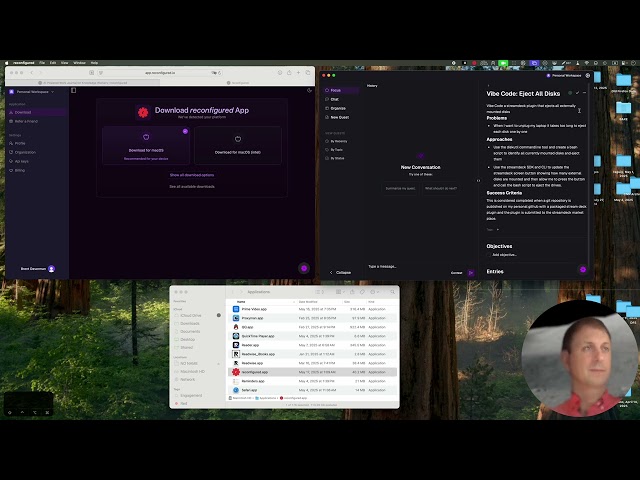Screen dimensions: 640x480
Task: Click Personal Workspace in desktop app header
Action: tap(564, 76)
